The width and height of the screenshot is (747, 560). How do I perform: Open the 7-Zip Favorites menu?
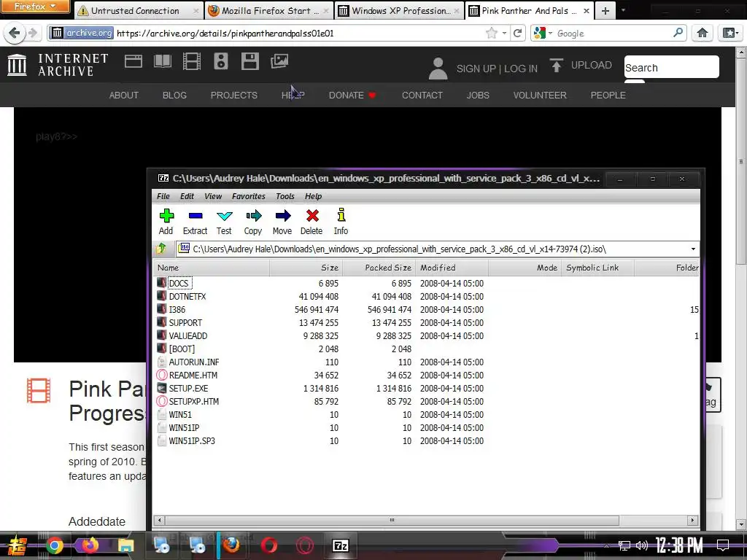248,196
